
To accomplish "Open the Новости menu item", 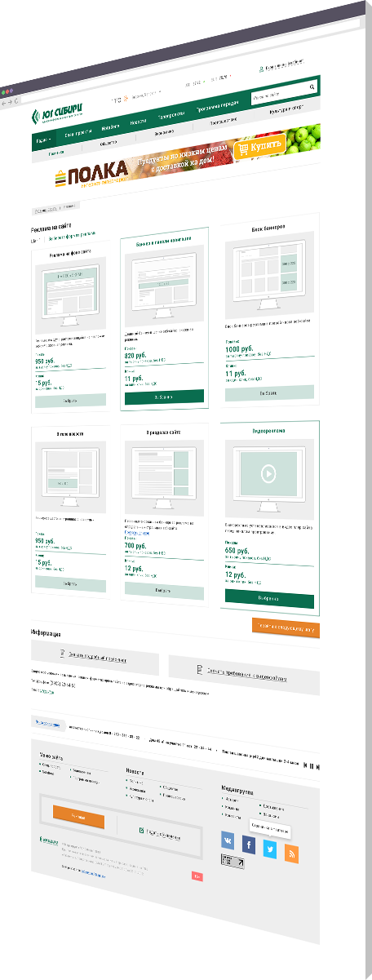I will 138,122.
